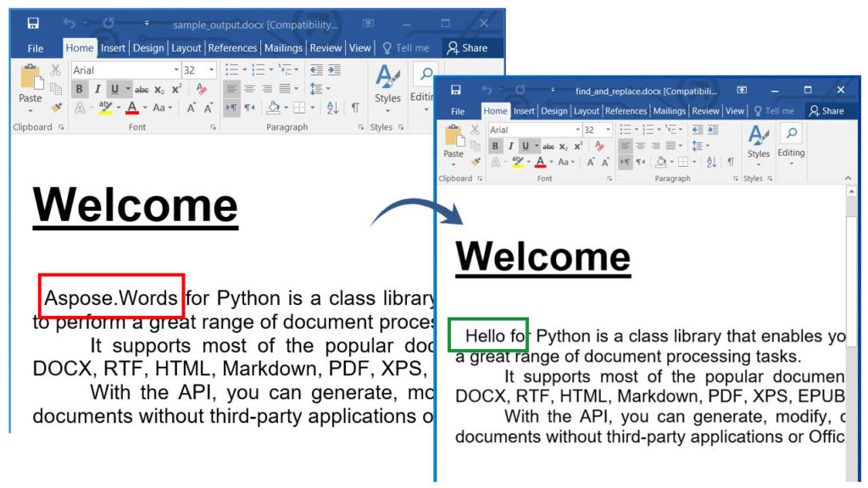The height and width of the screenshot is (488, 868).
Task: Switch to the References ribbon tab
Action: coord(626,110)
